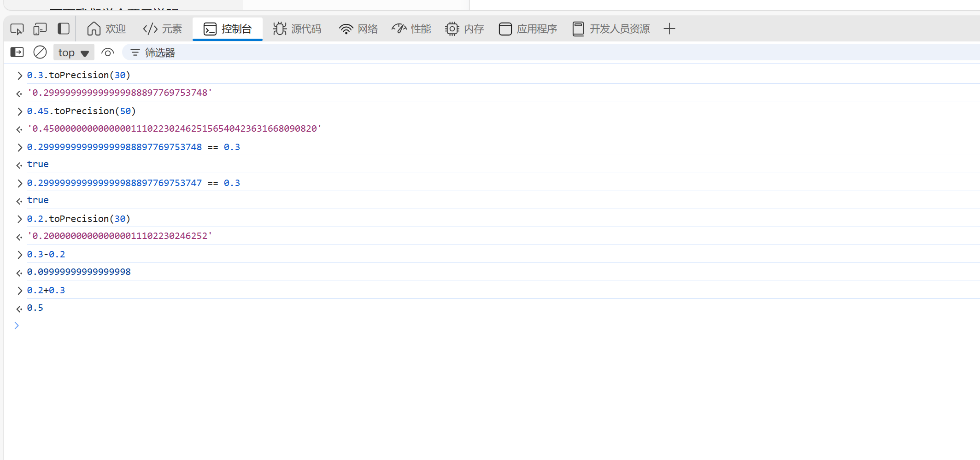The image size is (980, 460).
Task: Open the 开发人员资源 panel
Action: (610, 29)
